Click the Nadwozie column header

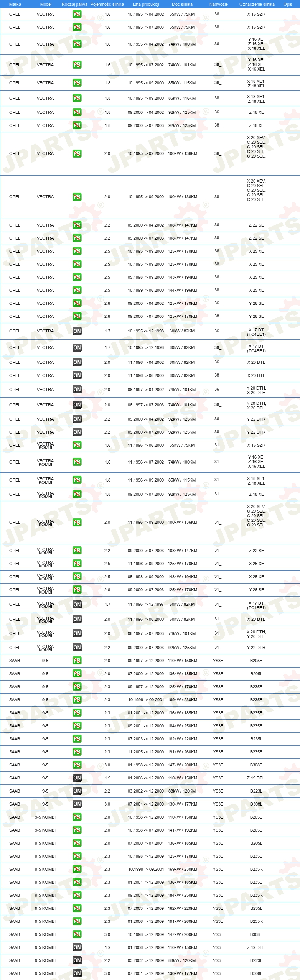point(219,4)
